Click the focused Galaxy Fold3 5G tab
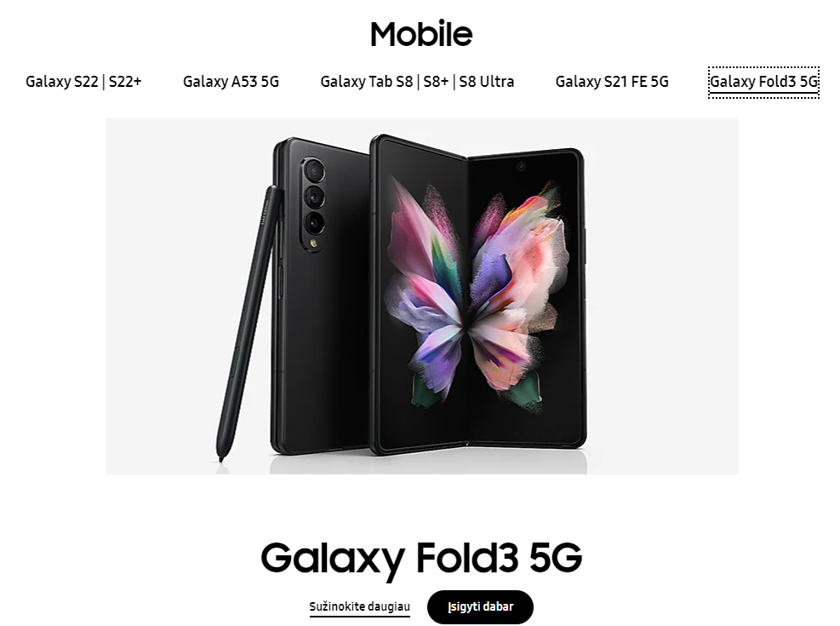 pyautogui.click(x=764, y=82)
